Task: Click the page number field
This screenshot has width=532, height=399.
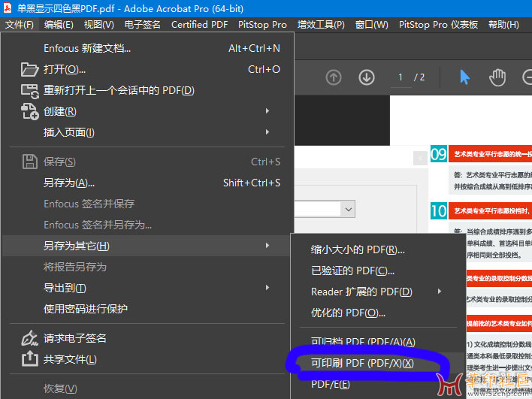Action: 401,77
